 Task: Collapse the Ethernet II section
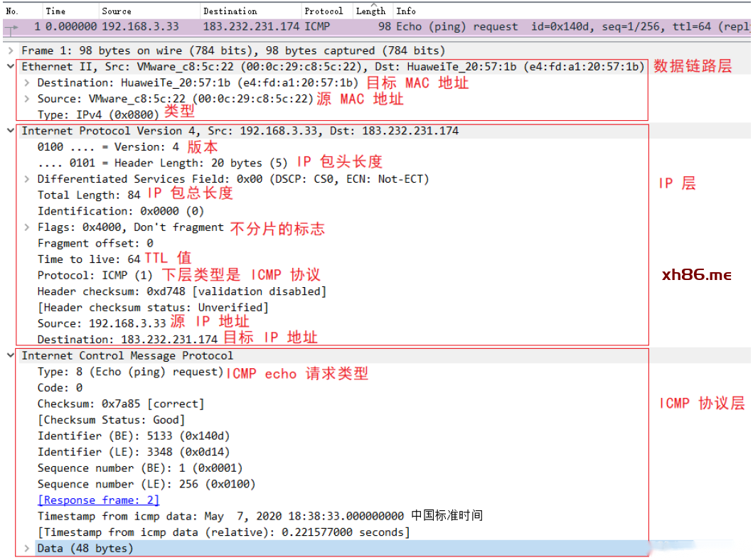pos(10,66)
